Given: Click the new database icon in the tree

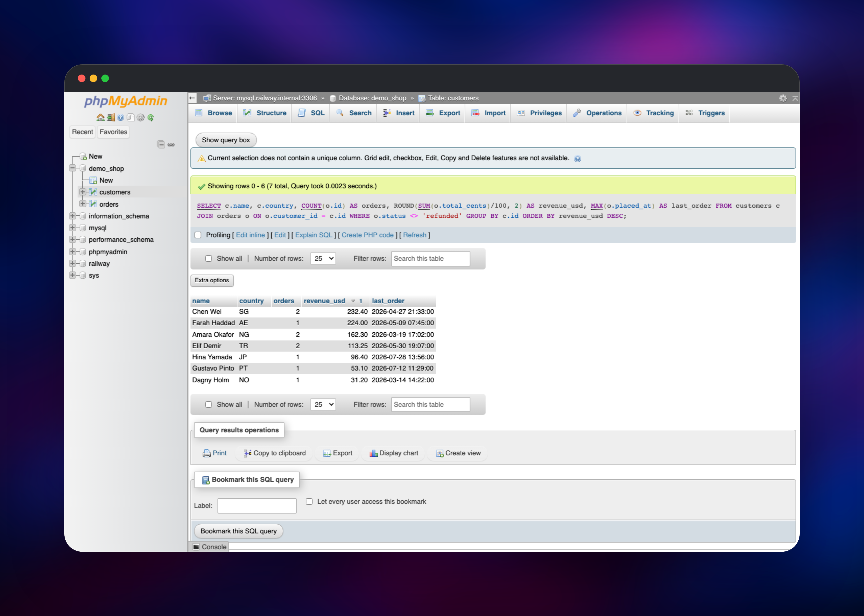Looking at the screenshot, I should 83,156.
